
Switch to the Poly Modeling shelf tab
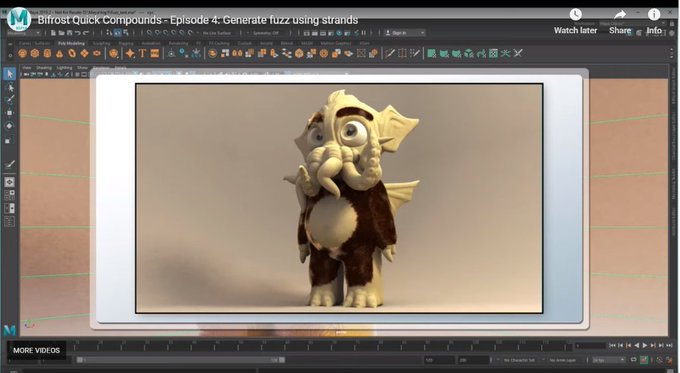point(71,43)
